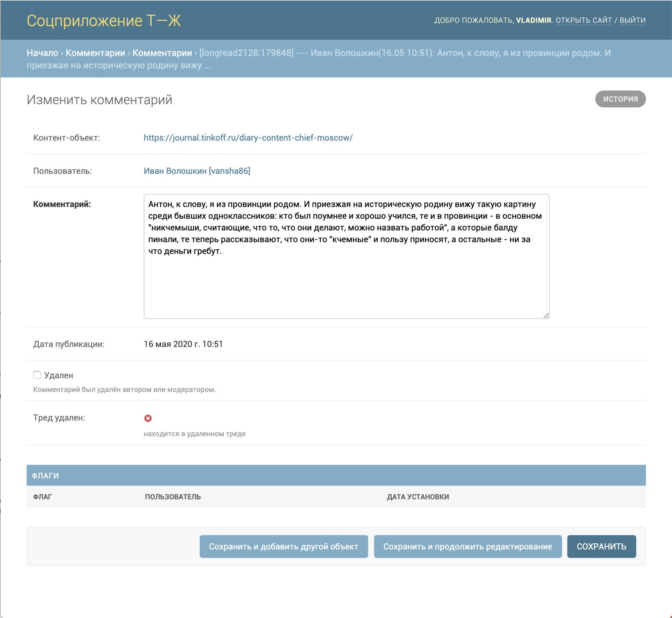Toggle the Удален checkbox
This screenshot has height=618, width=672.
(37, 375)
